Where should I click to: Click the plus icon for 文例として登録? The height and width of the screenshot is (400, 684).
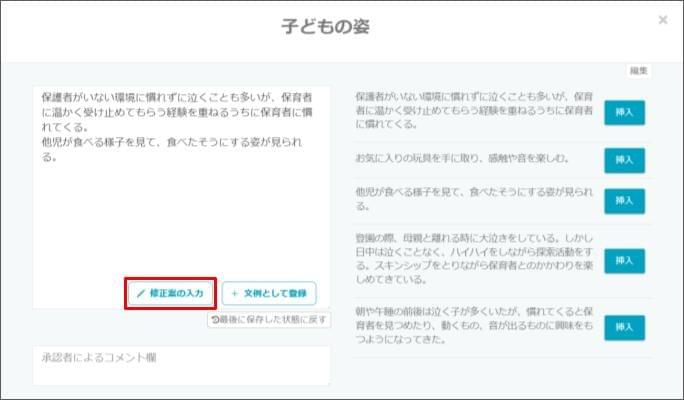(235, 294)
